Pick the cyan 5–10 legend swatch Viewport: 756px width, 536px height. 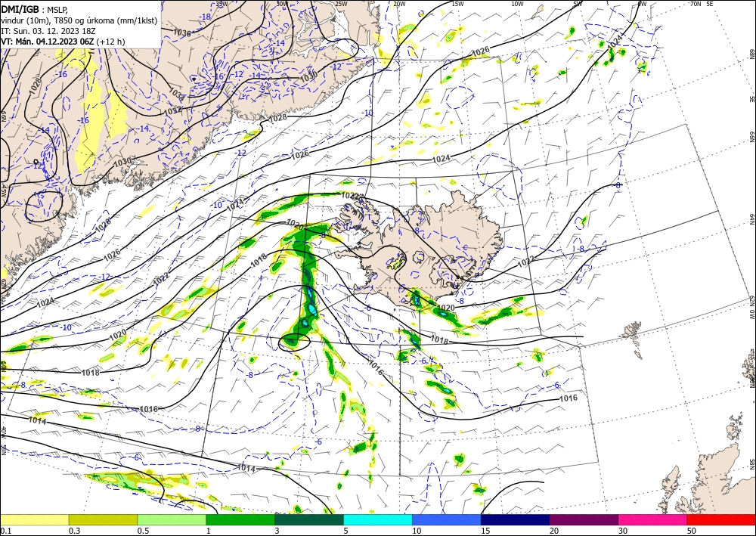click(378, 519)
